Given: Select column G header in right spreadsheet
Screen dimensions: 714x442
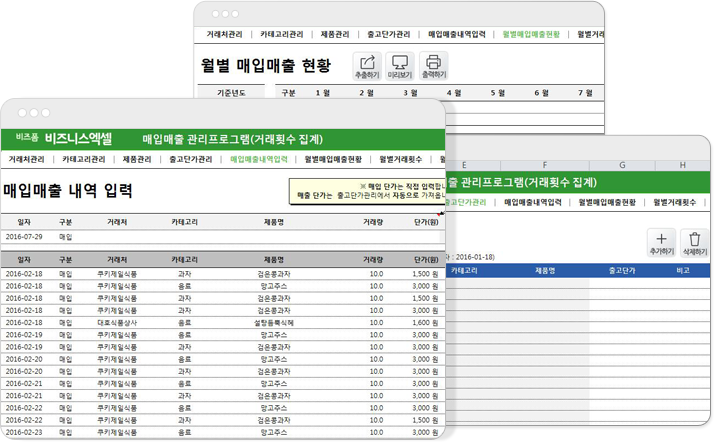Looking at the screenshot, I should tap(621, 164).
